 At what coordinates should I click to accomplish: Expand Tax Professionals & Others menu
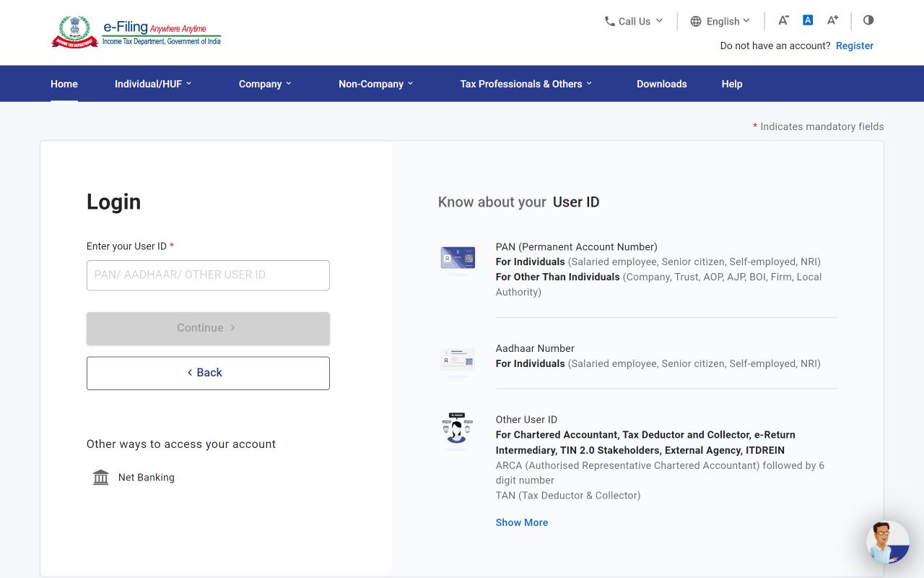click(526, 84)
